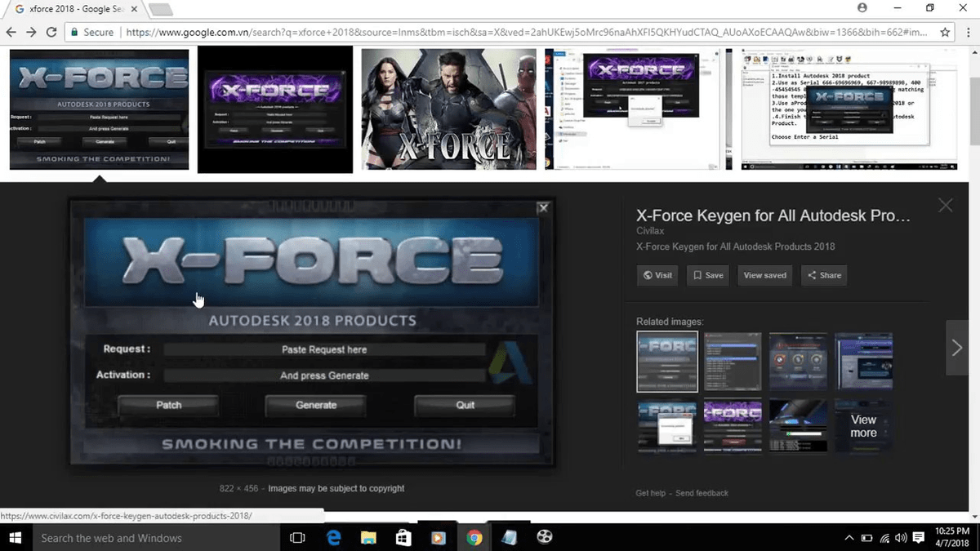Viewport: 980px width, 551px height.
Task: Click the Save button under the image
Action: click(707, 275)
